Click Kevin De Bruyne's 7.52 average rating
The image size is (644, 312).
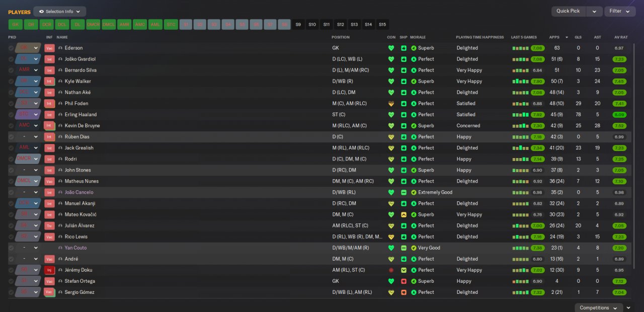pyautogui.click(x=619, y=126)
